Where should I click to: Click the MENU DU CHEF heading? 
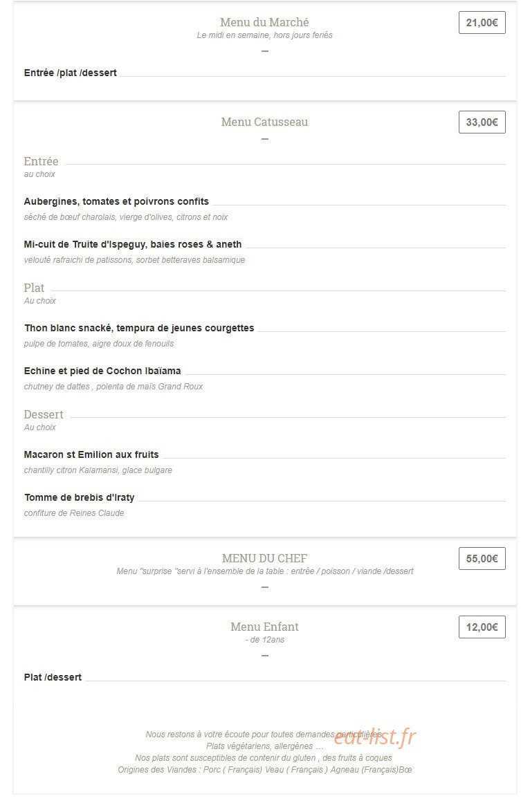pos(264,558)
